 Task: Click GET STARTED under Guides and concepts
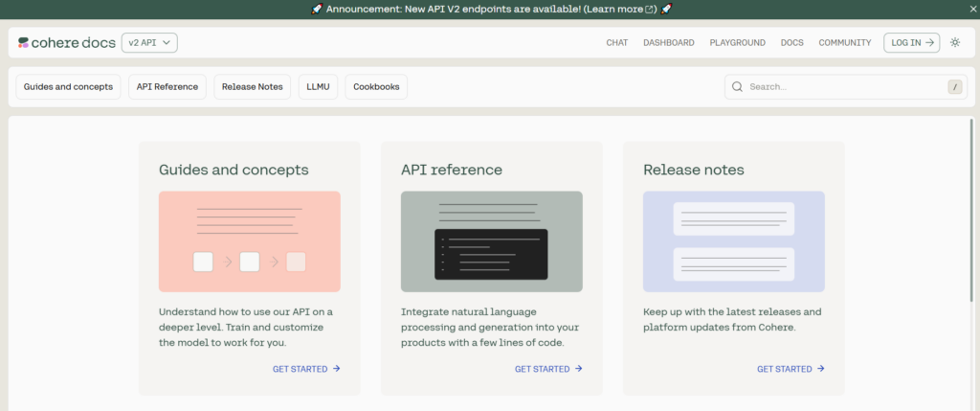306,369
